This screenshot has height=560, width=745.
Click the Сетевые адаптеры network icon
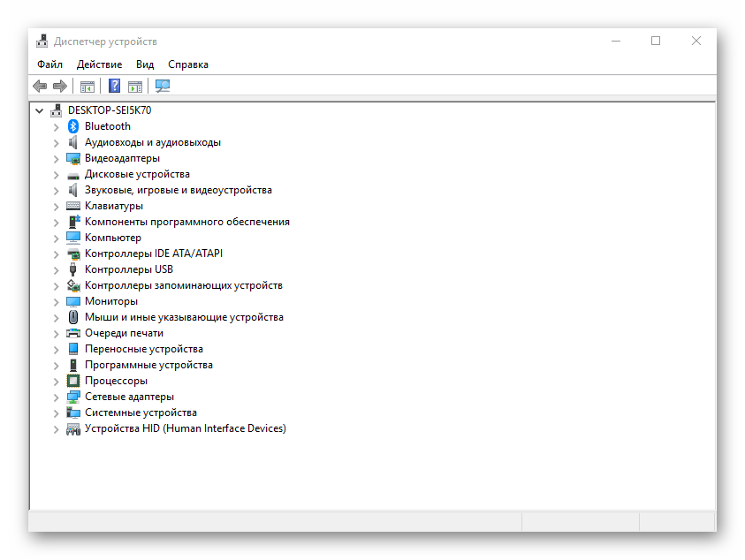point(73,397)
